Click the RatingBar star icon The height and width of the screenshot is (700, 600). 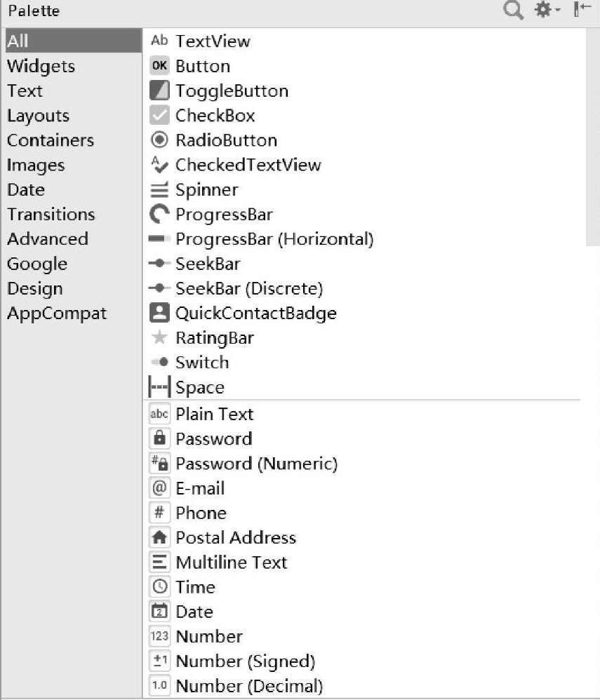click(160, 338)
